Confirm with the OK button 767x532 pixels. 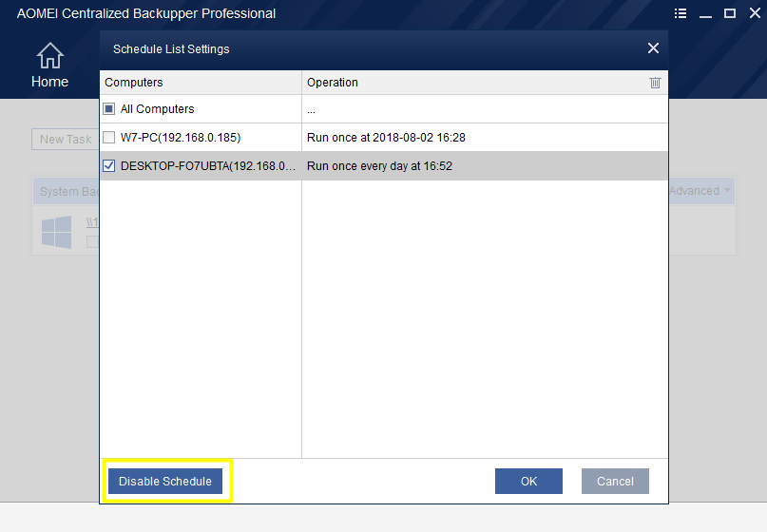pyautogui.click(x=528, y=481)
